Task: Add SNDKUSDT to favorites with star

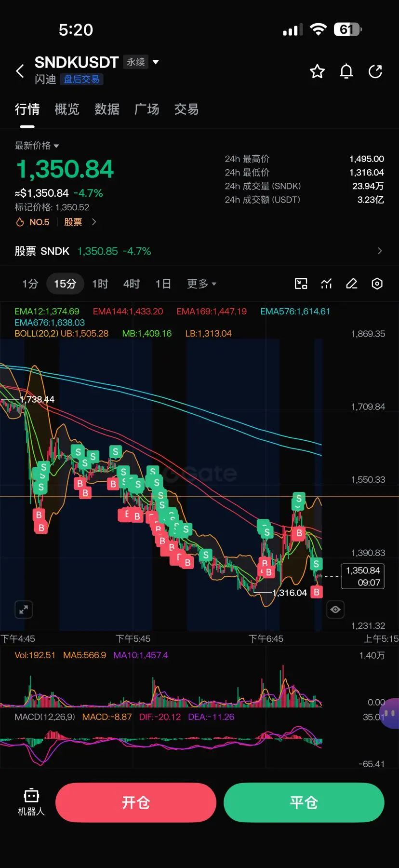Action: click(317, 71)
